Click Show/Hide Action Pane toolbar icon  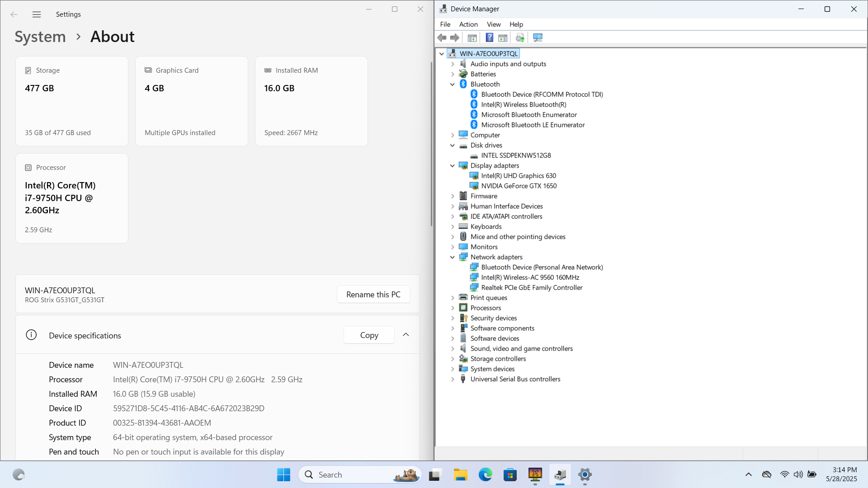pyautogui.click(x=503, y=38)
